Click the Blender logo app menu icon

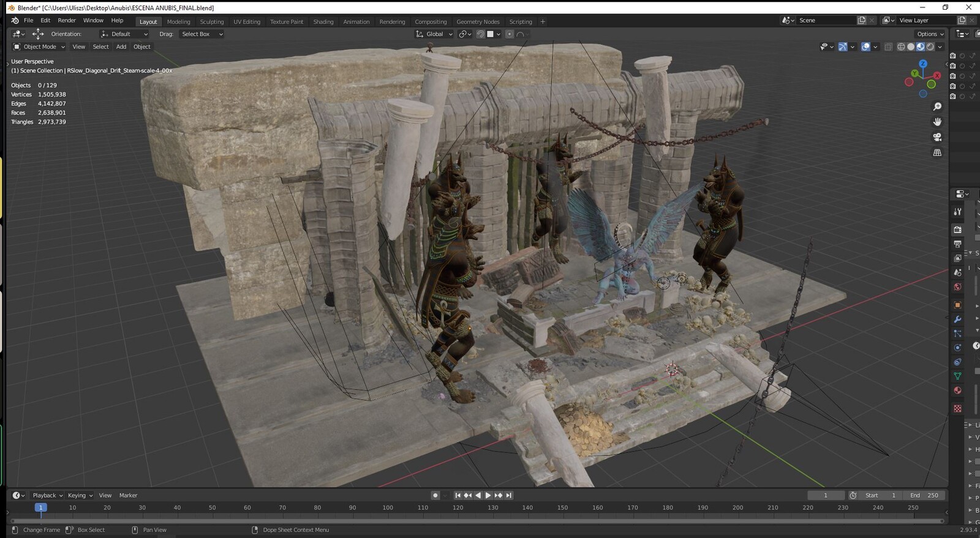(15, 20)
